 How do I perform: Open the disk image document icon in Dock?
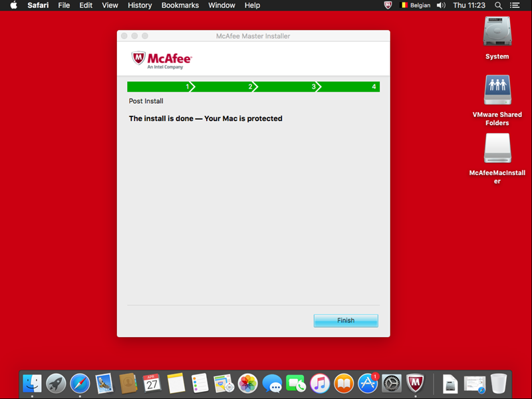coord(450,384)
